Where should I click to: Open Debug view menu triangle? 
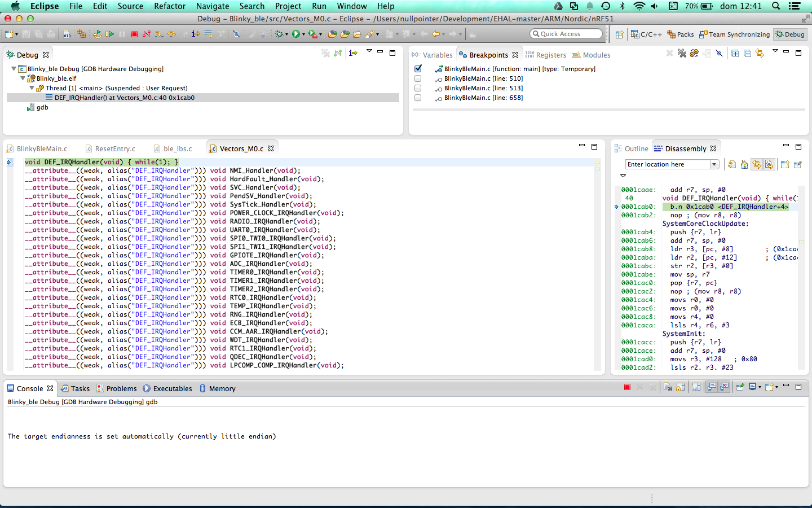(369, 51)
